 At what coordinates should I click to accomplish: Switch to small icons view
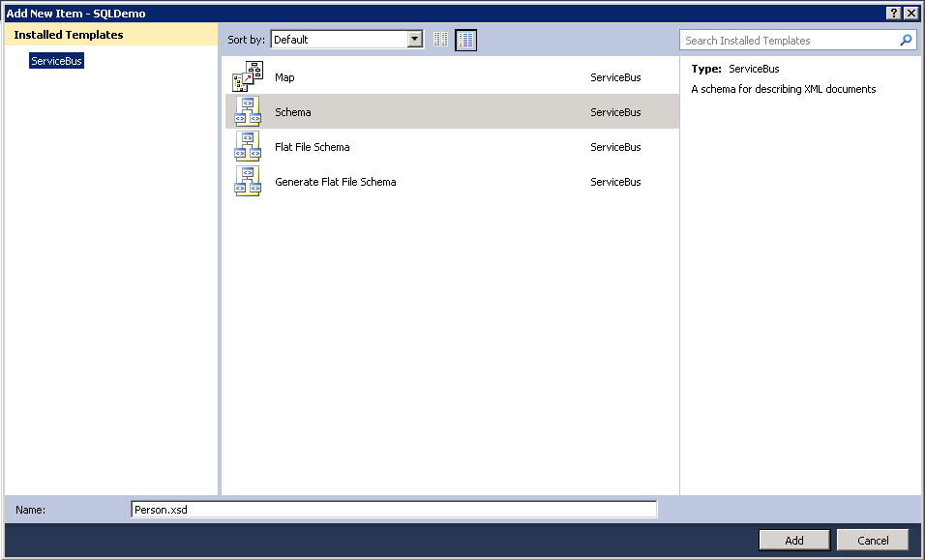click(441, 40)
